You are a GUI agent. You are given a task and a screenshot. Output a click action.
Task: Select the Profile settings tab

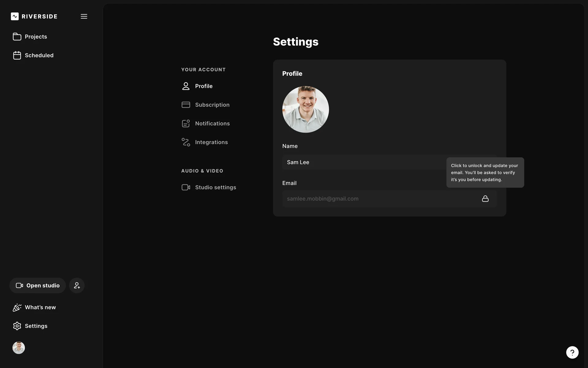204,86
